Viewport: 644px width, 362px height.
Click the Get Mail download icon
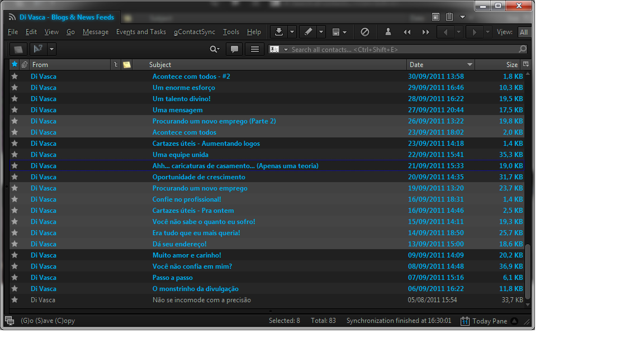click(x=278, y=32)
